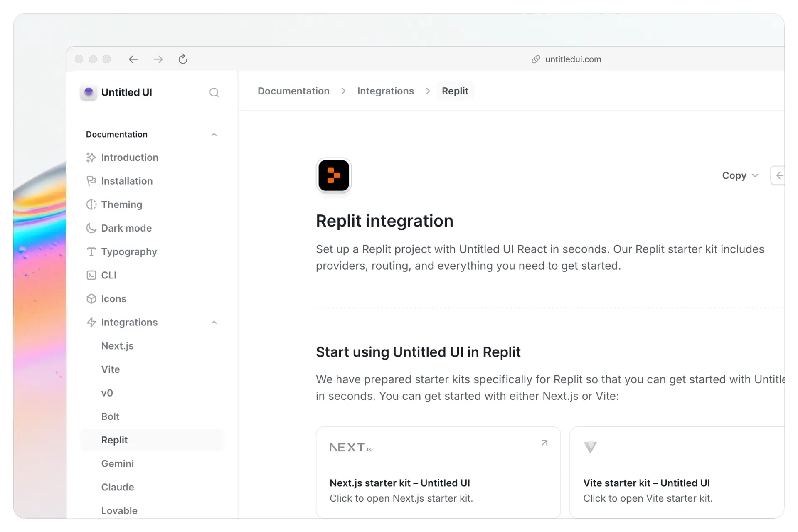Screen dimensions: 798x532
Task: Go to Integrations in breadcrumb
Action: coord(385,91)
